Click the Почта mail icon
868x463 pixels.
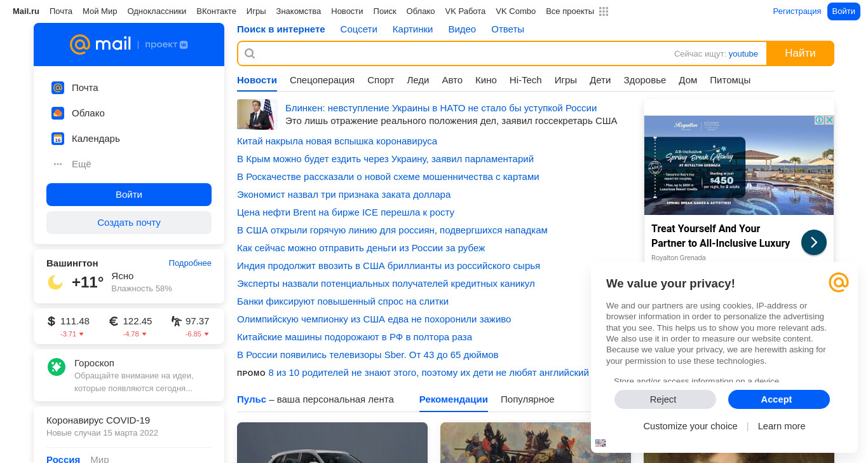click(58, 88)
